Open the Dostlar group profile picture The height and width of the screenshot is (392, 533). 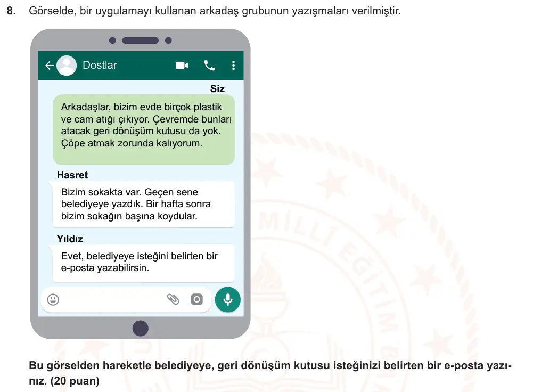(x=67, y=66)
